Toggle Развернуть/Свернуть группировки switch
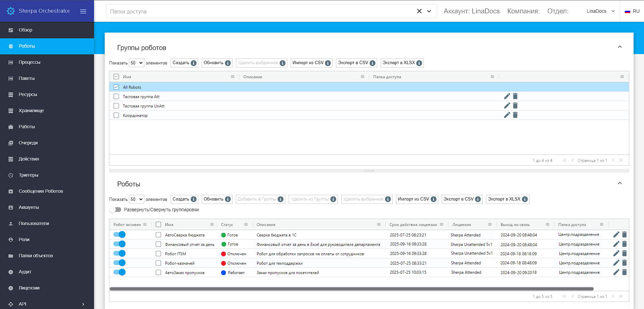 coord(115,210)
